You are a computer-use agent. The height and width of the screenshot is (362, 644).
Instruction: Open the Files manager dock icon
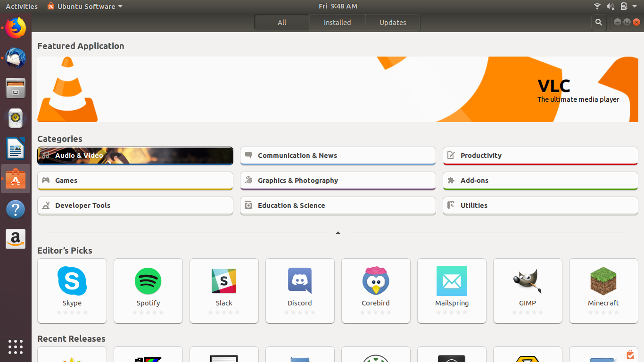click(x=16, y=88)
